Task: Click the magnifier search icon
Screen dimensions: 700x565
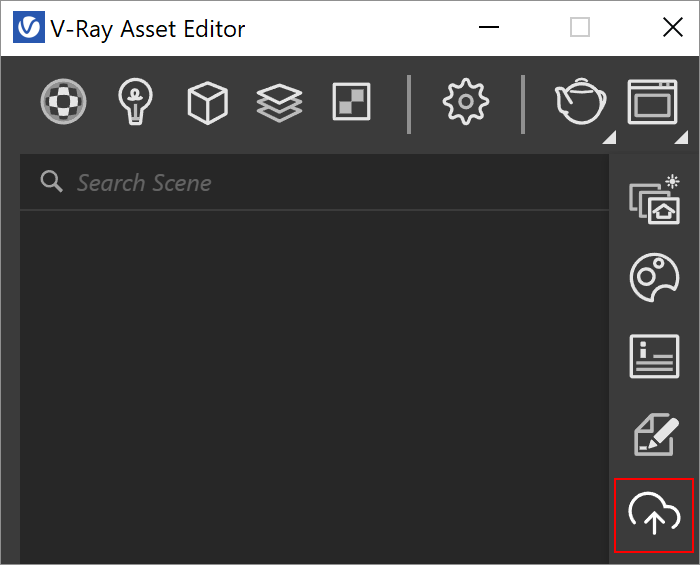Action: [51, 181]
